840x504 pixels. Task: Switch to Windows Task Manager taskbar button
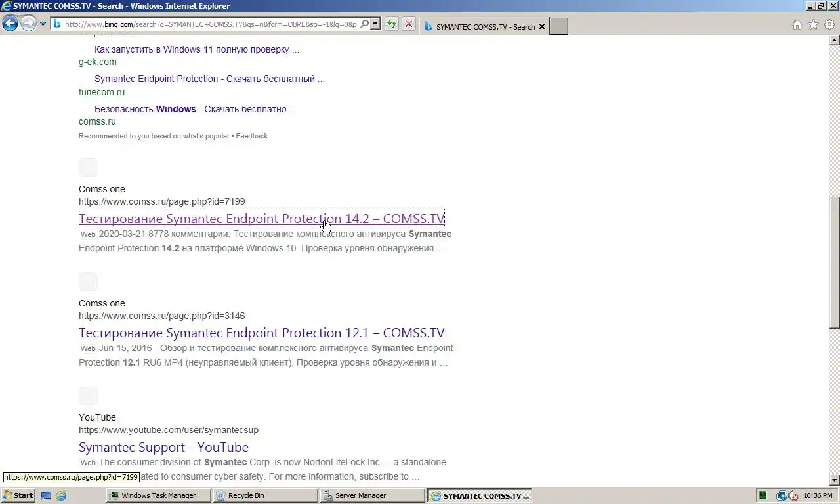point(159,495)
